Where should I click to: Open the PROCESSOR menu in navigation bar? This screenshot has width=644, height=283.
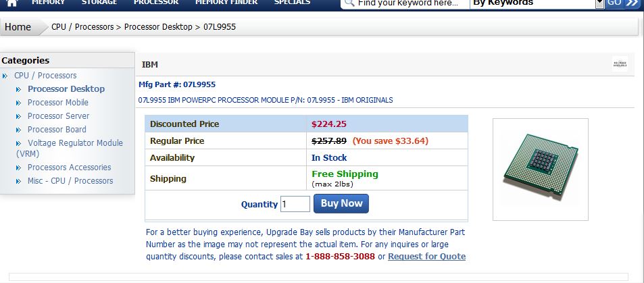(x=156, y=3)
